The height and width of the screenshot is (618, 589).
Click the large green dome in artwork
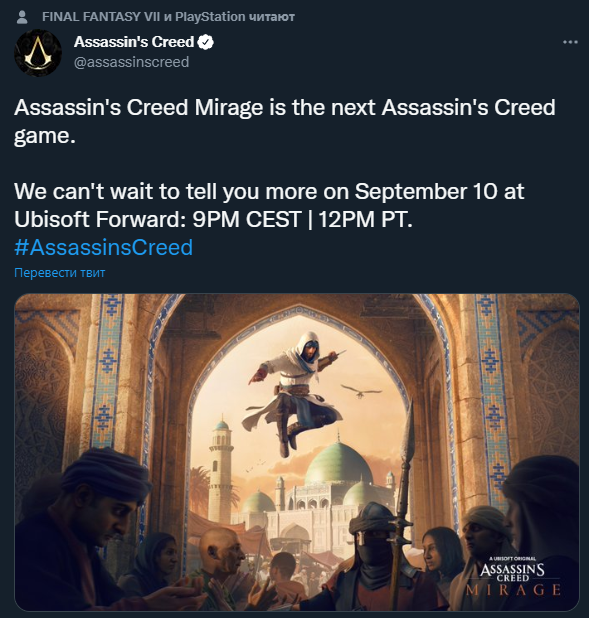tap(338, 463)
